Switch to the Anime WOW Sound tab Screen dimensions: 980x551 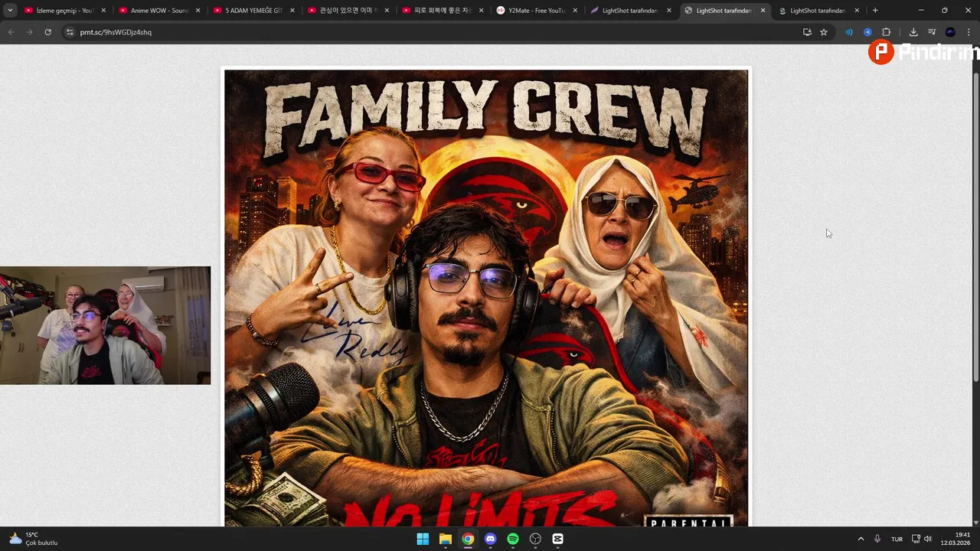(159, 11)
